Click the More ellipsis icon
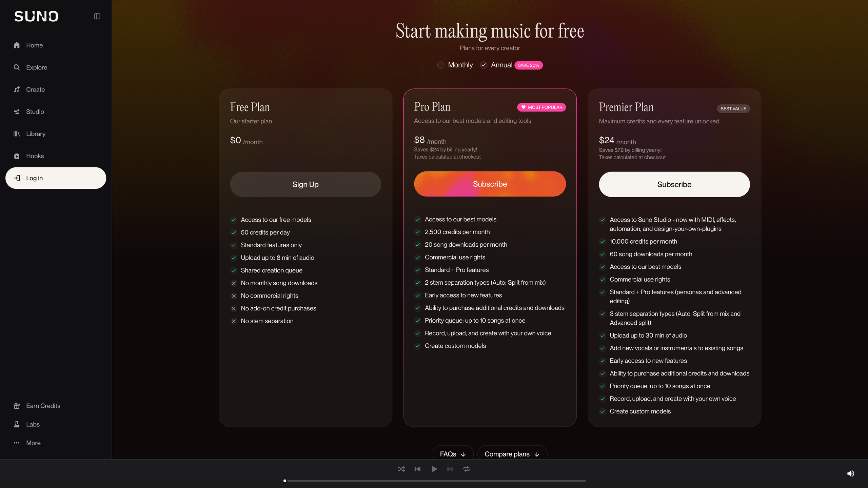This screenshot has height=488, width=868. point(17,443)
